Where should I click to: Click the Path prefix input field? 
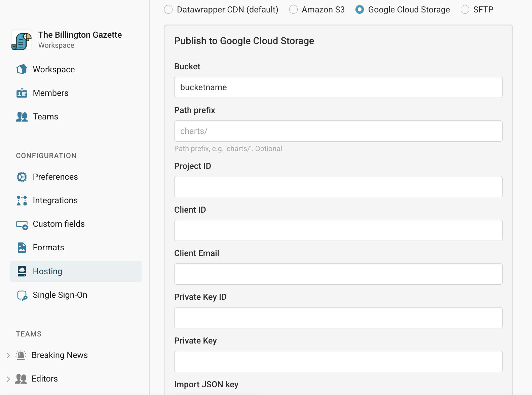click(338, 131)
